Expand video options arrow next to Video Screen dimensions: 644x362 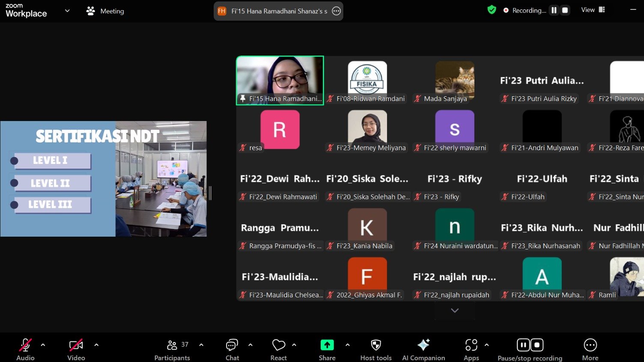96,345
